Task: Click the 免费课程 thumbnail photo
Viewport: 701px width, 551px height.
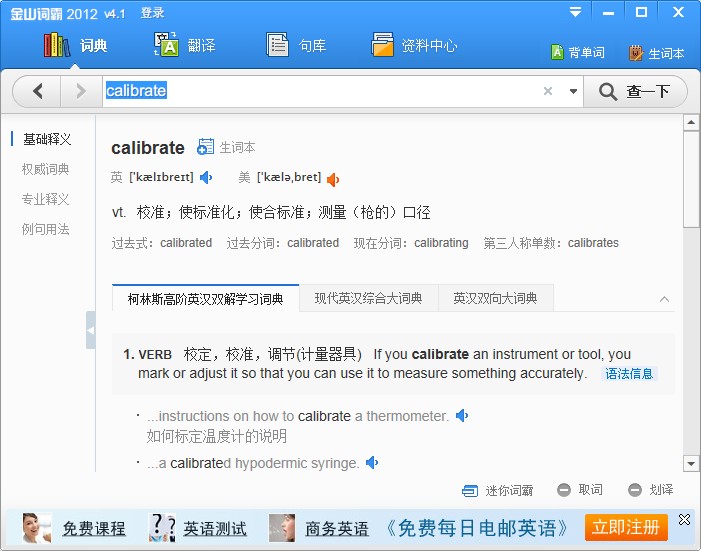Action: 37,528
